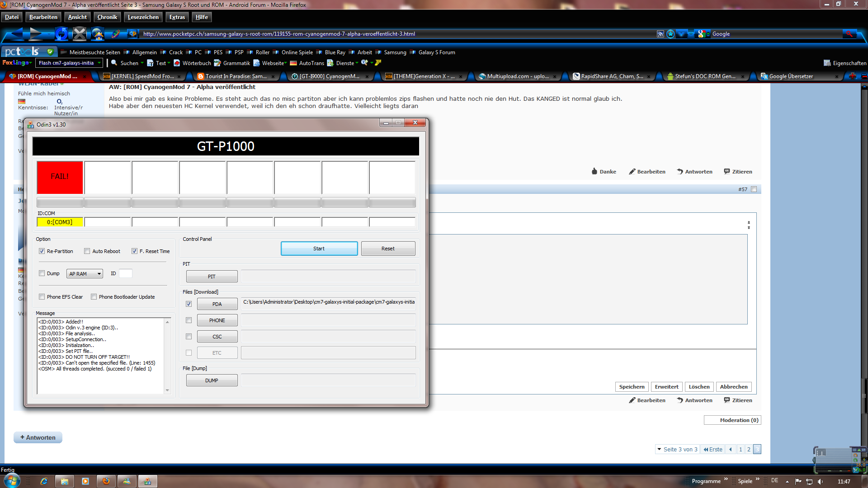Click the Firefox taskbar button
This screenshot has height=488, width=868.
[106, 481]
